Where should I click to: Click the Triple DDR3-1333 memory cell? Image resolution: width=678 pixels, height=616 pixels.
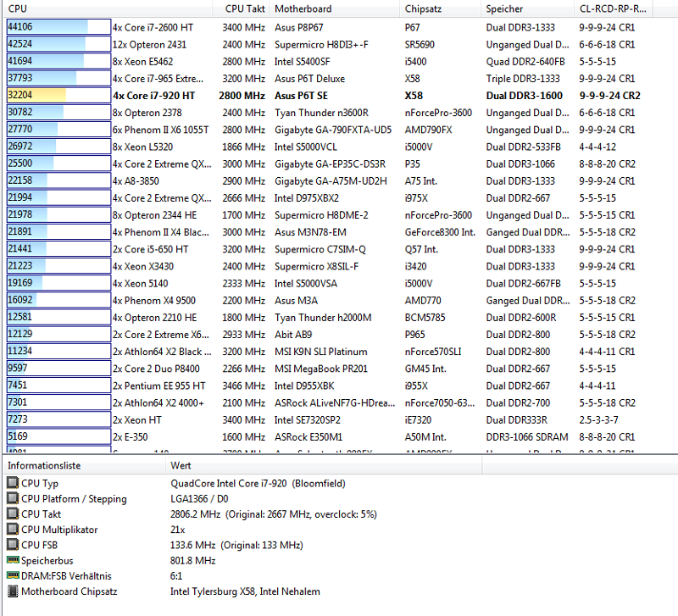pyautogui.click(x=523, y=78)
